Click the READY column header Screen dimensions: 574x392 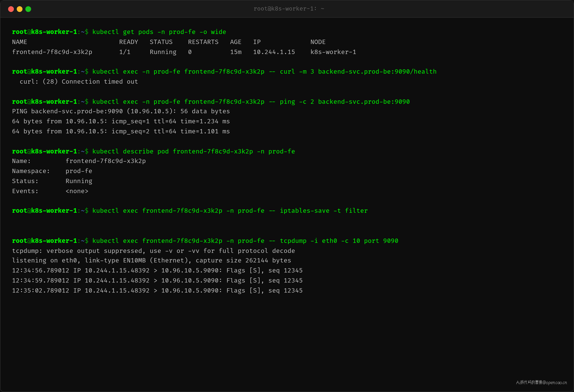128,42
